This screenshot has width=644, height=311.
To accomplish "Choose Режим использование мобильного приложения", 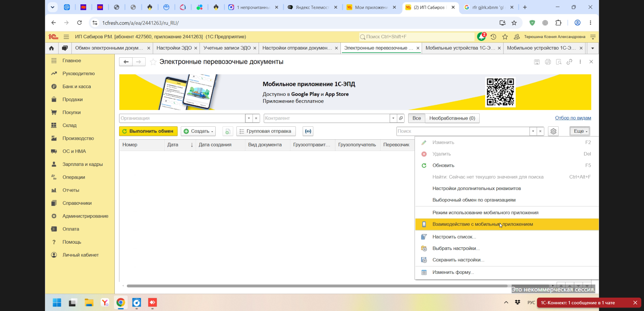I will click(507, 213).
